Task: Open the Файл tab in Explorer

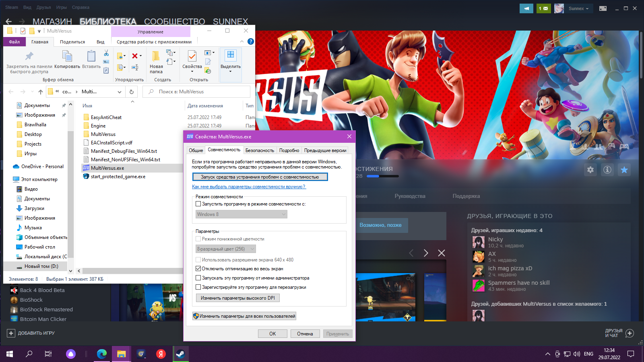Action: pyautogui.click(x=14, y=42)
